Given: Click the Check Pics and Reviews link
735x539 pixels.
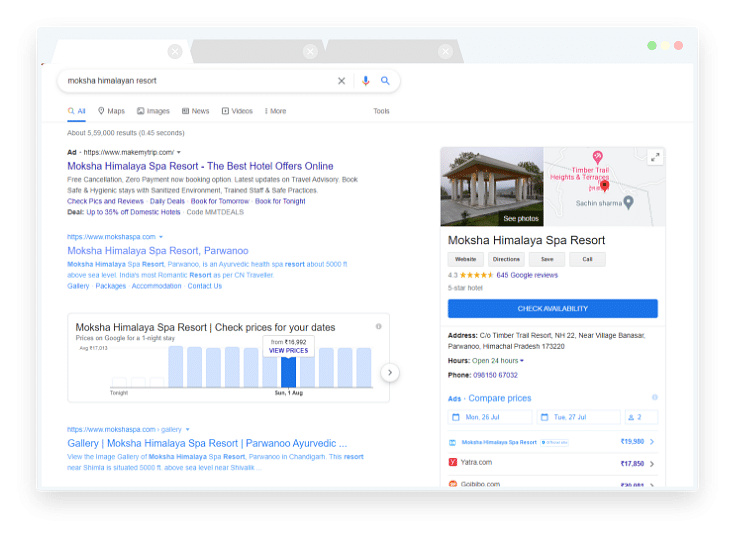Looking at the screenshot, I should [105, 201].
